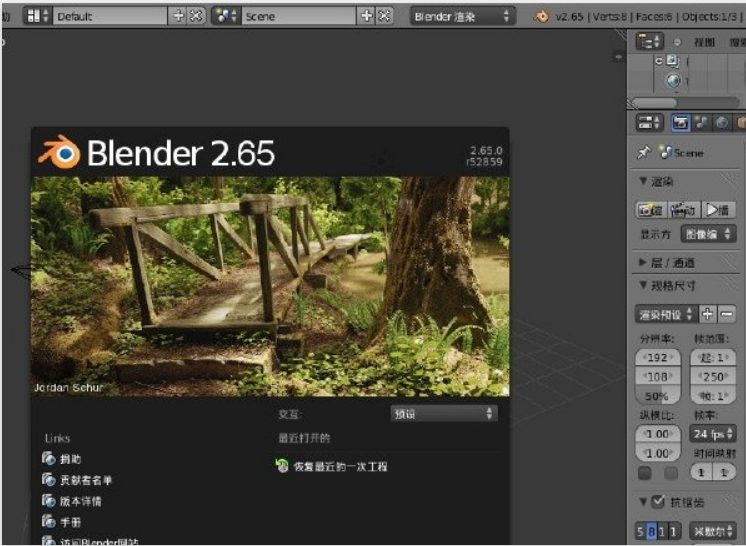This screenshot has height=546, width=746.
Task: Open the properties editor type selector
Action: [649, 123]
